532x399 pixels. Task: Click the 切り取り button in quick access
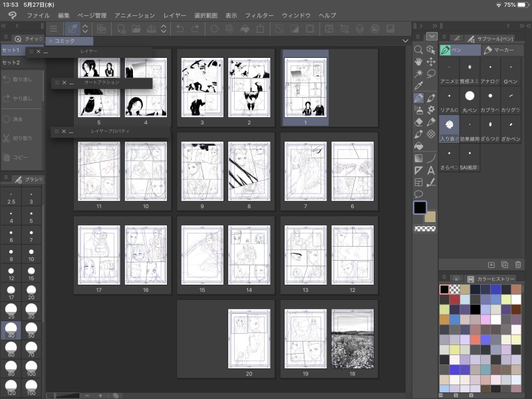coord(22,138)
